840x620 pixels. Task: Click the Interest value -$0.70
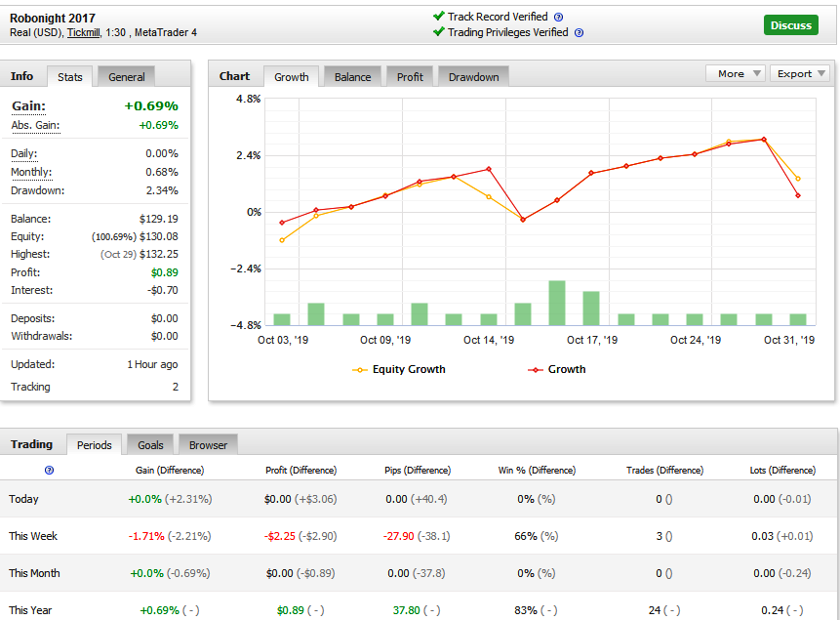(x=162, y=290)
